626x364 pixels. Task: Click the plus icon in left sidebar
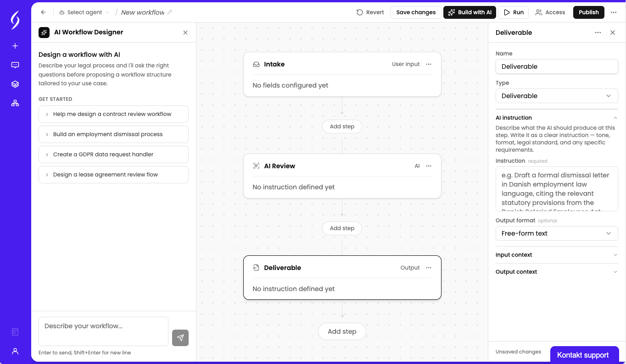[15, 46]
